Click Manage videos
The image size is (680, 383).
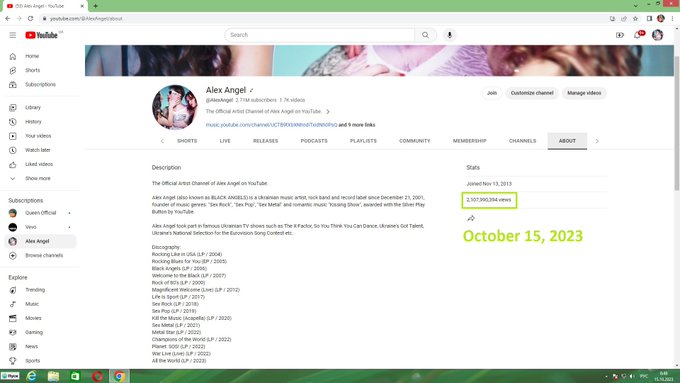[x=584, y=93]
